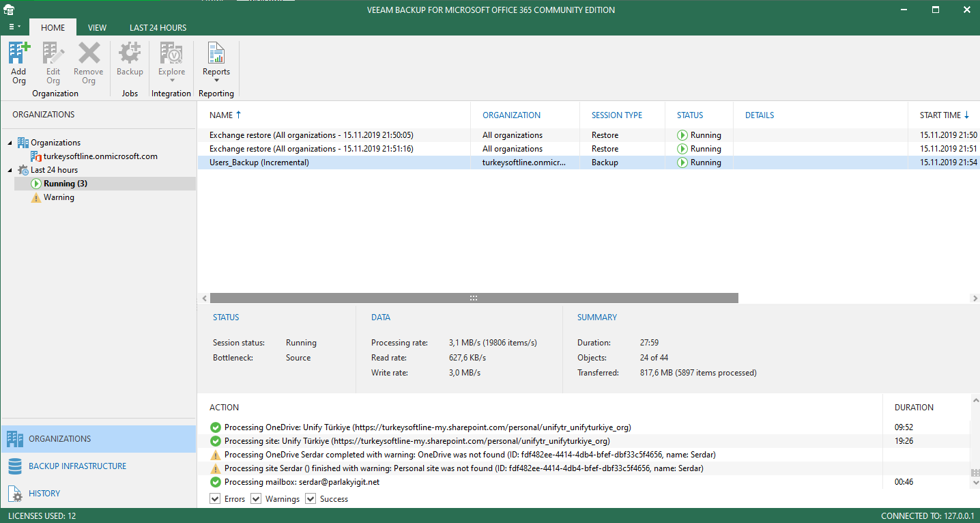Click the Veeam app icon in title bar

(9, 10)
